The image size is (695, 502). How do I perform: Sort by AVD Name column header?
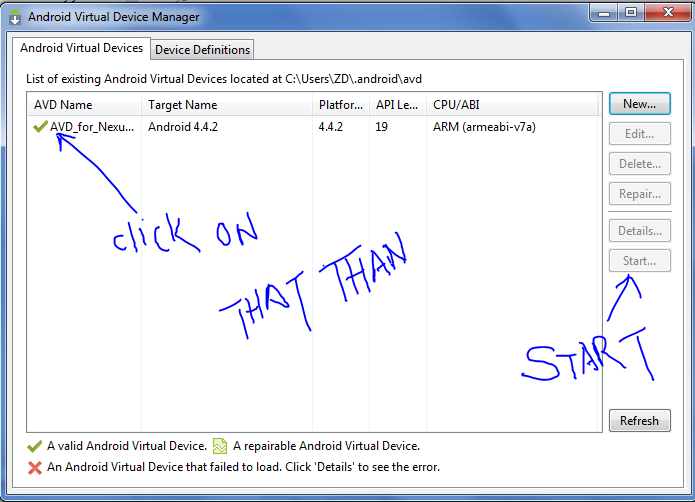click(84, 105)
